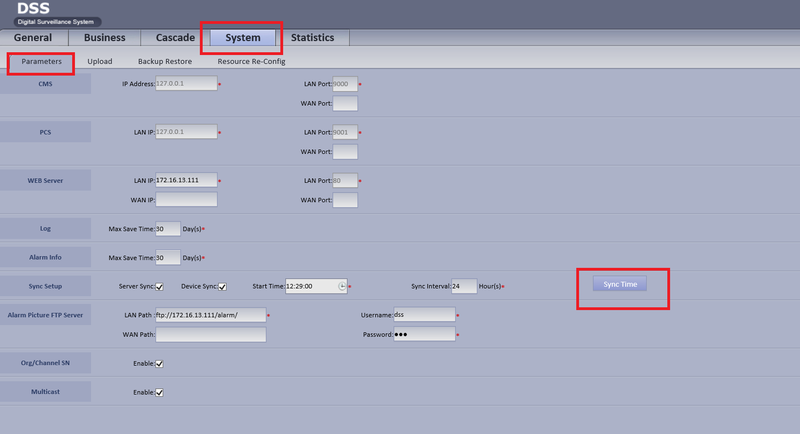The image size is (800, 434).
Task: Toggle the Org/Channel SN Enable checkbox
Action: [159, 364]
